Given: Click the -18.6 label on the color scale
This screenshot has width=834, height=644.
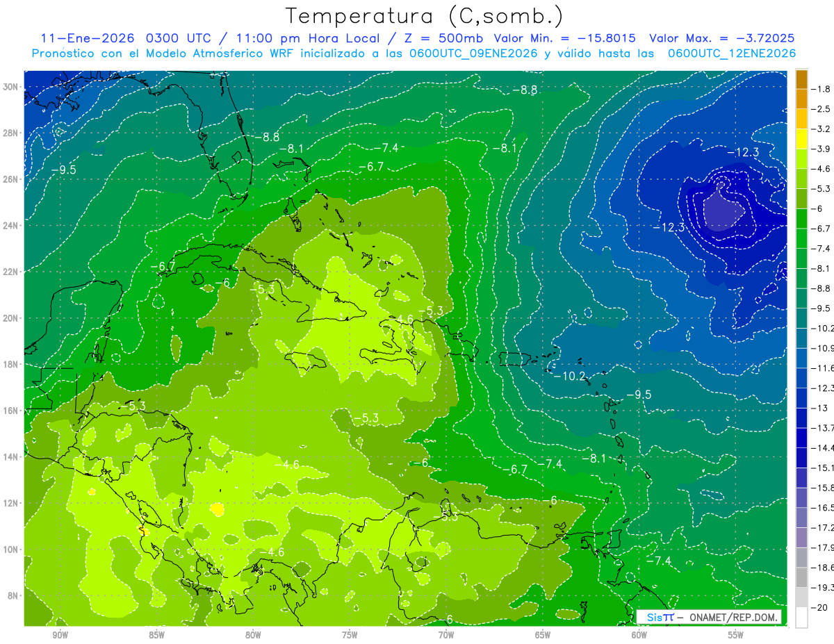Looking at the screenshot, I should coord(822,568).
